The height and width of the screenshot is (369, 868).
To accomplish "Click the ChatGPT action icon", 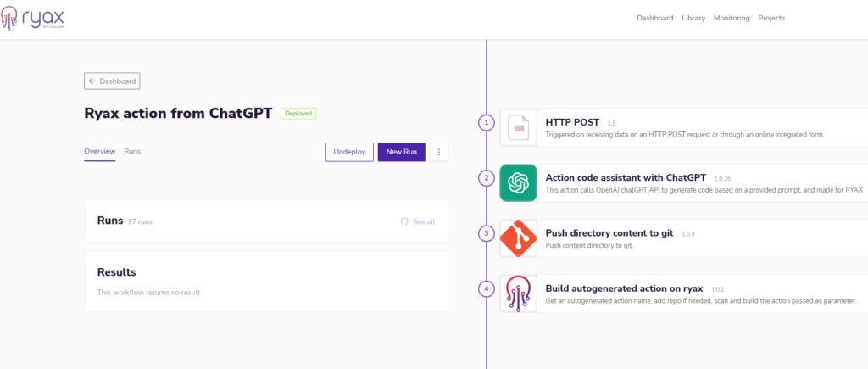I will (x=519, y=183).
